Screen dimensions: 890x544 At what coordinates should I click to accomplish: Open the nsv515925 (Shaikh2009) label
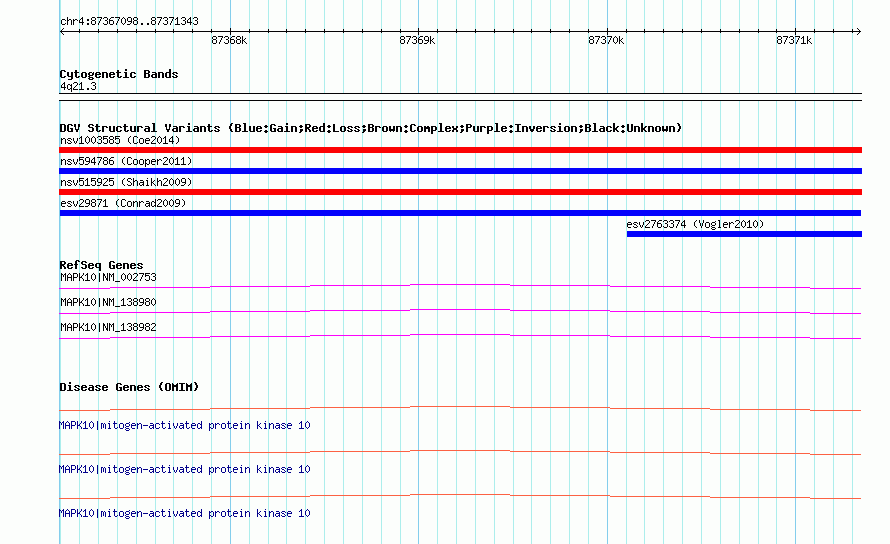pyautogui.click(x=126, y=182)
